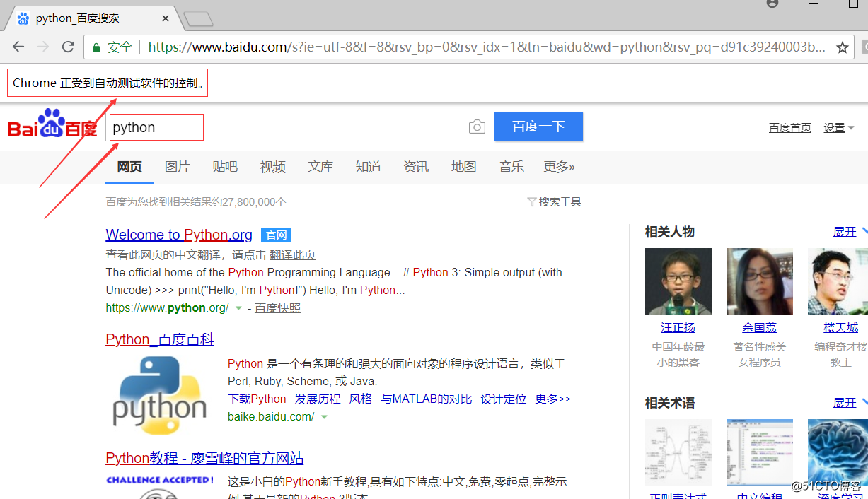The height and width of the screenshot is (499, 868).
Task: Click the python_百度搜索 tab favicon
Action: [23, 18]
